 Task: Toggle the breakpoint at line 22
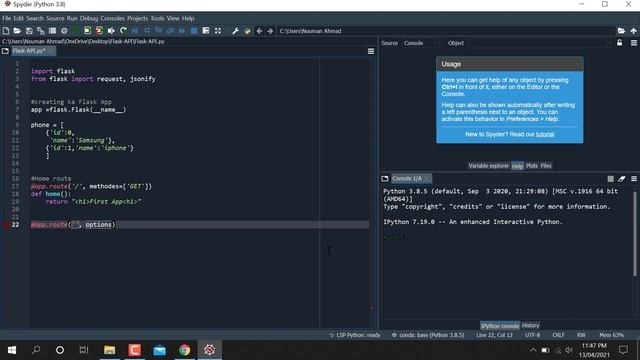coord(6,224)
